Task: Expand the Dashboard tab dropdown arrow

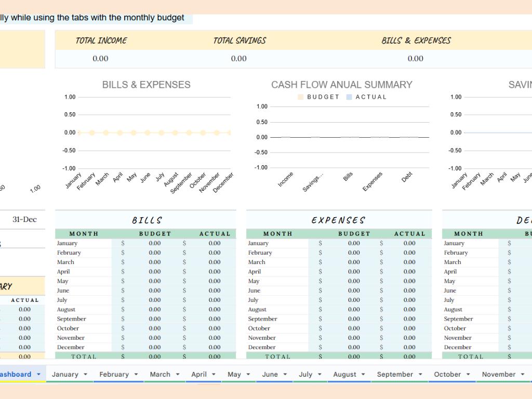Action: tap(38, 374)
